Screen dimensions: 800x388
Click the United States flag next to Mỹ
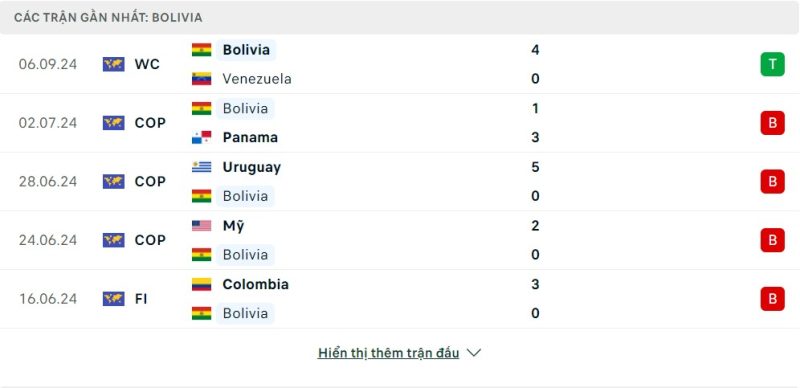[202, 226]
